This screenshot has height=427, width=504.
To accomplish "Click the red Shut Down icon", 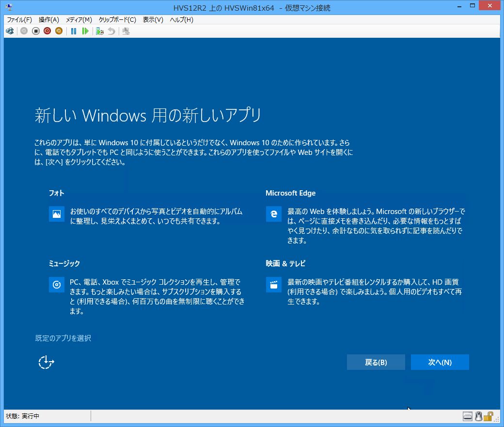I will tap(47, 31).
